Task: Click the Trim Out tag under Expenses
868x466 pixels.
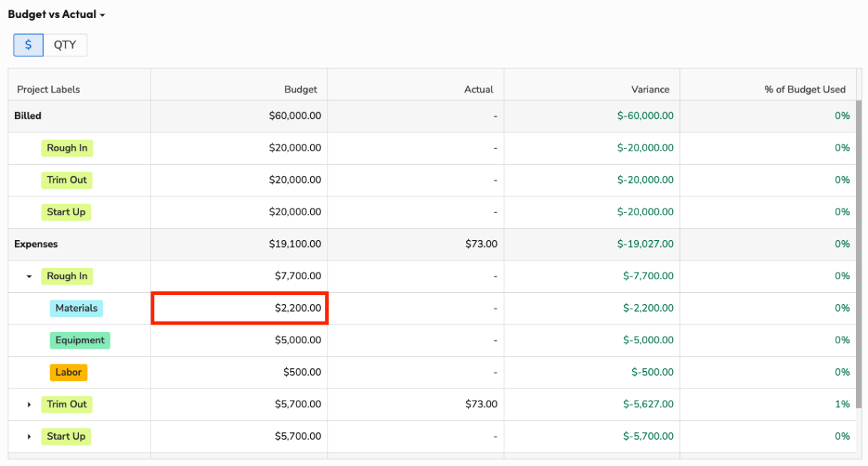Action: (67, 404)
